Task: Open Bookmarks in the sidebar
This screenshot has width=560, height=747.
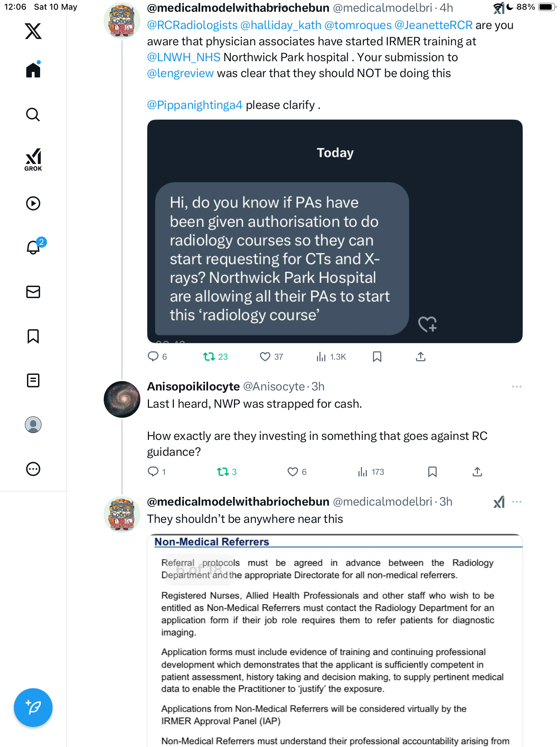Action: click(33, 336)
